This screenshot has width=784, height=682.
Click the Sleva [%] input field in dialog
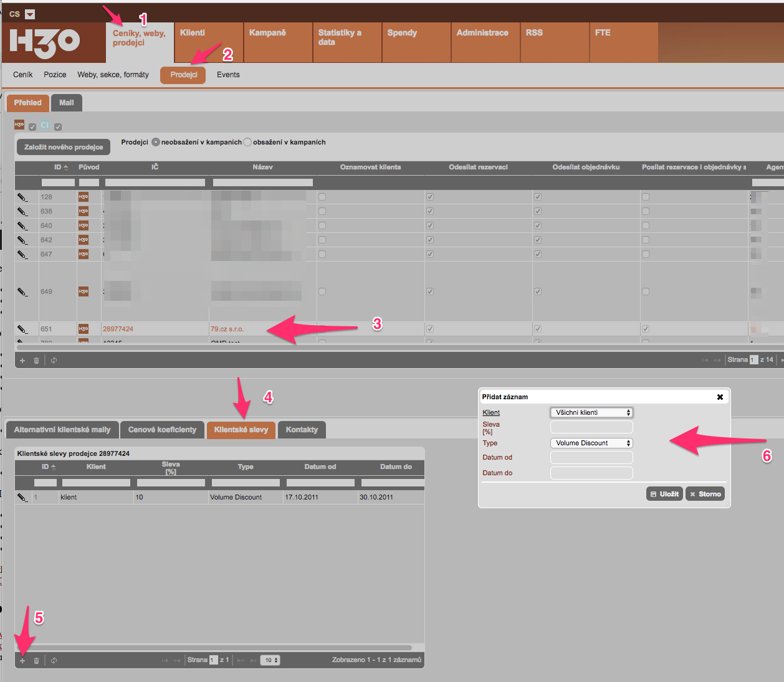[591, 427]
